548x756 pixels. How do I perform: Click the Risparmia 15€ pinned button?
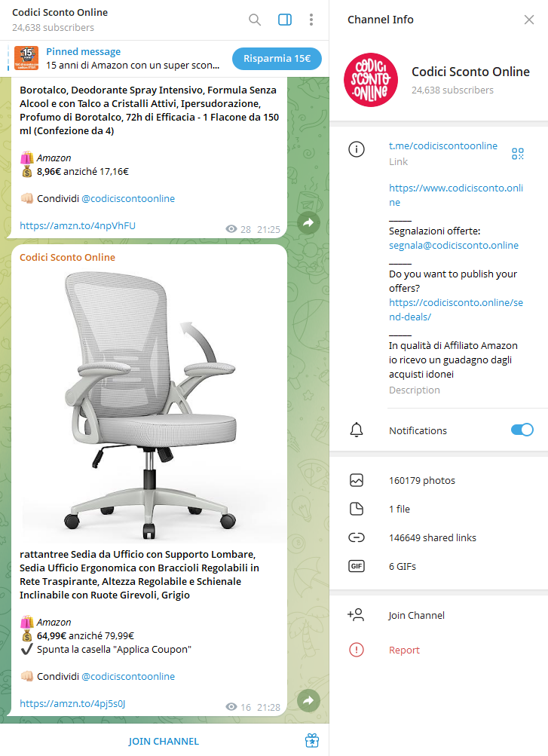tap(277, 58)
